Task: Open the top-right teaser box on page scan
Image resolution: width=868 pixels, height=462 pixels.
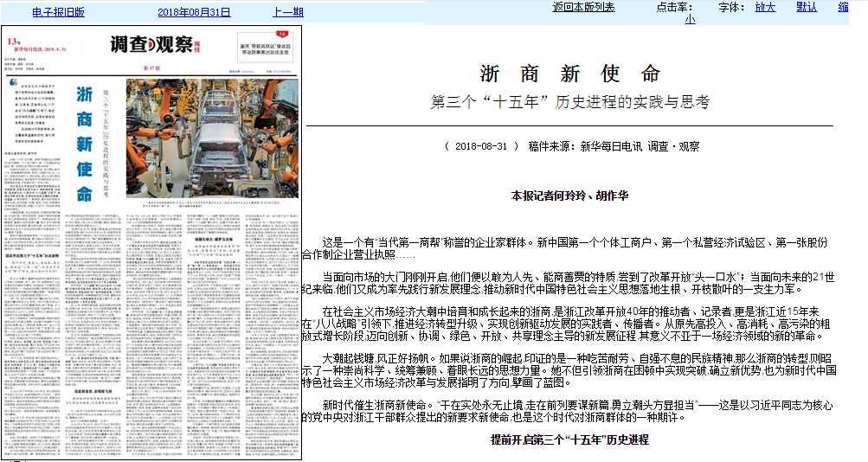Action: click(258, 46)
